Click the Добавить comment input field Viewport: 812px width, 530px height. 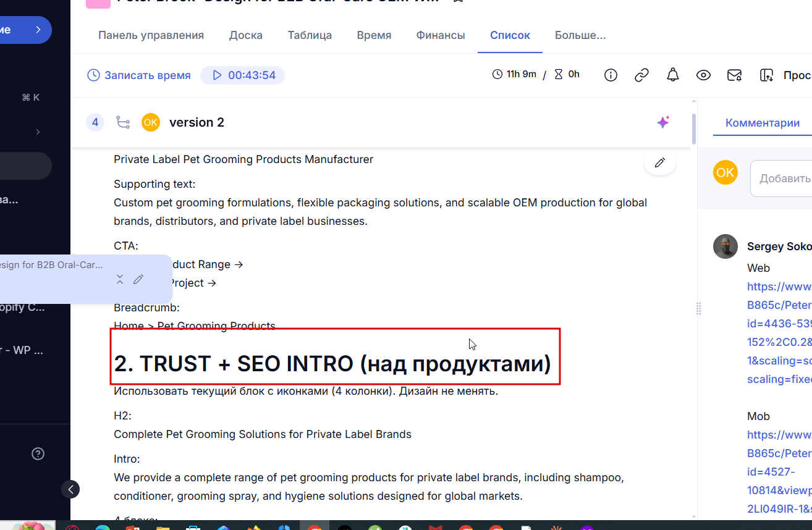781,179
